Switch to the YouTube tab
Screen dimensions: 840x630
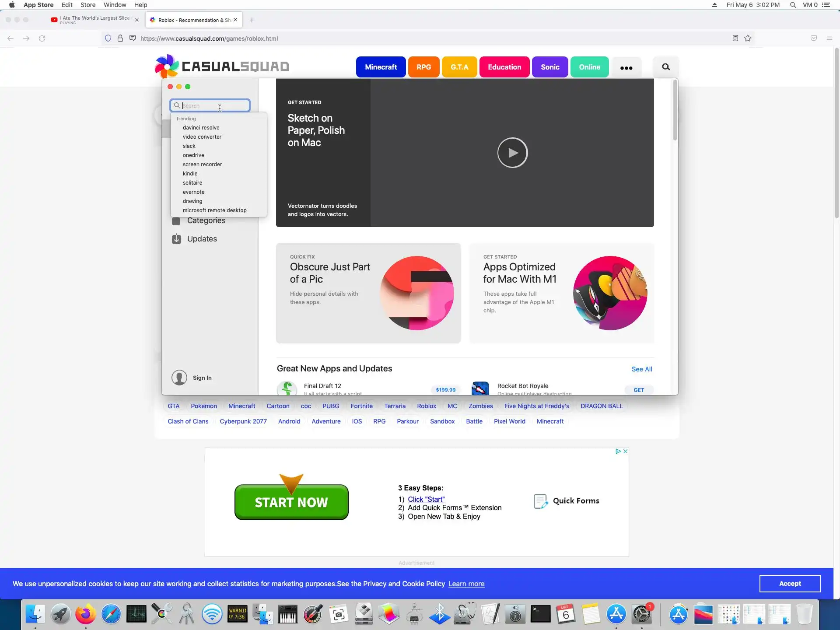point(94,20)
